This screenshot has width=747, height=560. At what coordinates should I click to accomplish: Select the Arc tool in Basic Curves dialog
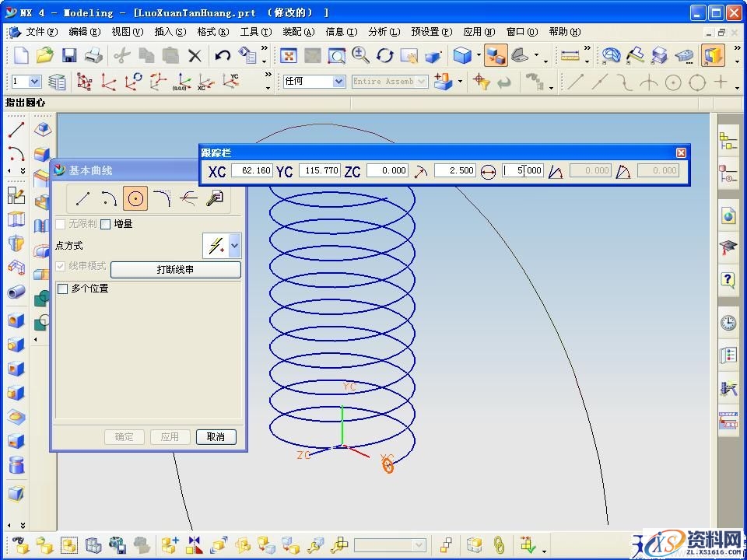[x=109, y=199]
